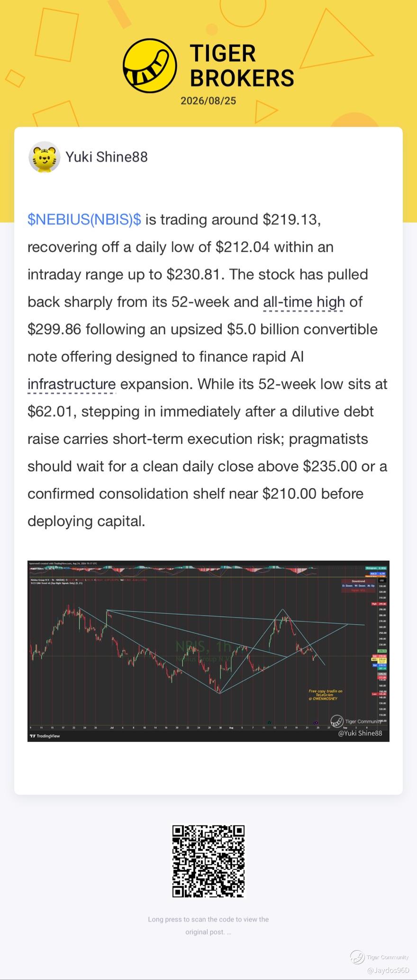Tap the underlined 'infrastructure' term
The height and width of the screenshot is (980, 417).
(72, 384)
